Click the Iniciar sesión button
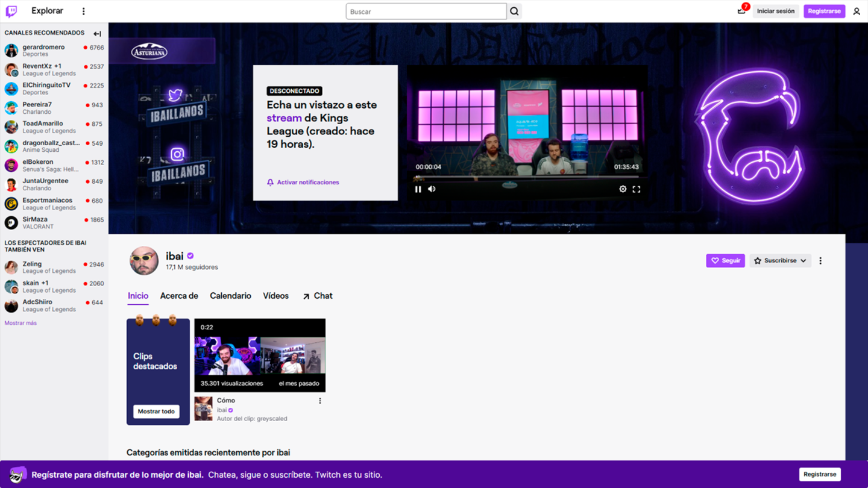Viewport: 868px width, 488px height. 776,11
